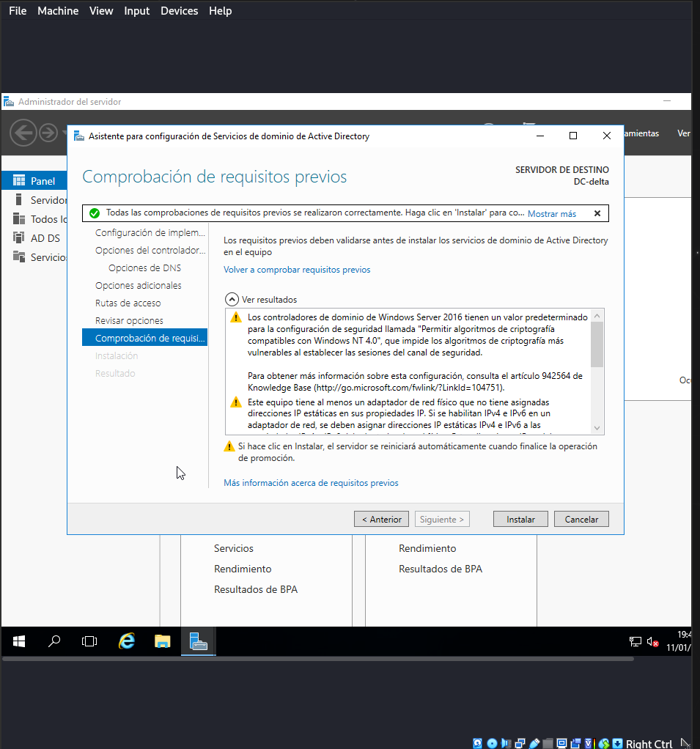Open the VirtualBox Input menu
This screenshot has width=700, height=749.
136,10
